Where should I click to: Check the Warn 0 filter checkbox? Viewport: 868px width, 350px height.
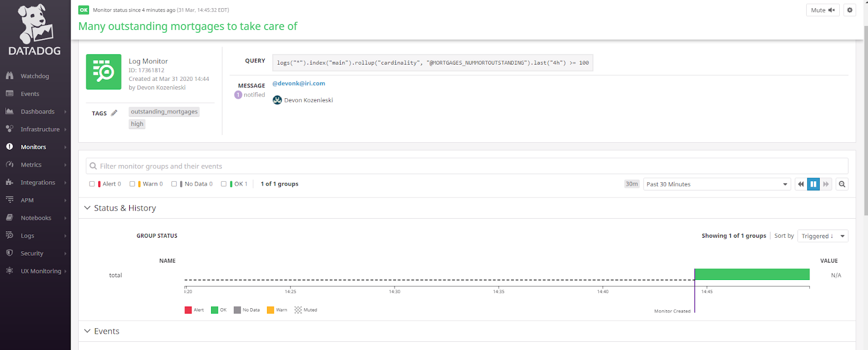click(132, 184)
